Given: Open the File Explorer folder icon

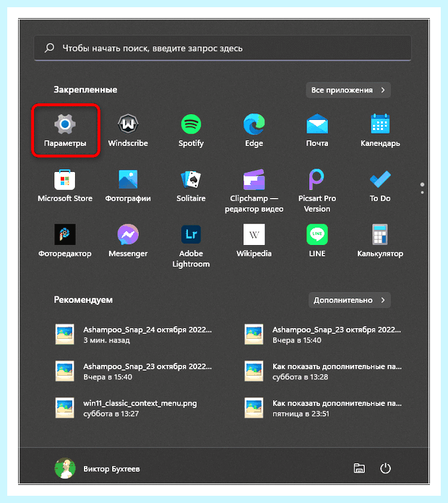Looking at the screenshot, I should pyautogui.click(x=359, y=468).
